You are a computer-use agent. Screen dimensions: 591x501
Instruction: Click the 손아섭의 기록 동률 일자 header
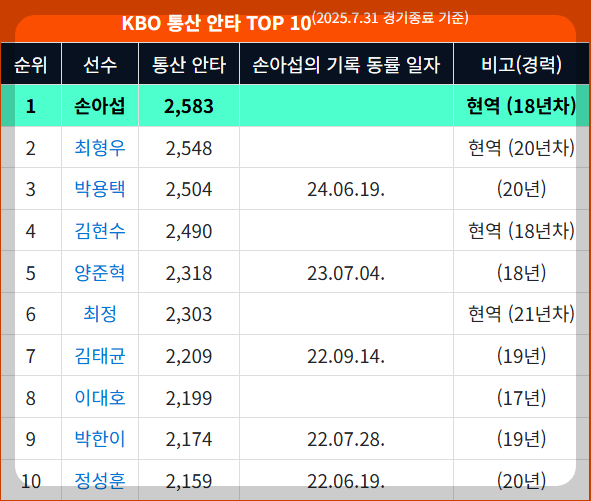click(346, 65)
